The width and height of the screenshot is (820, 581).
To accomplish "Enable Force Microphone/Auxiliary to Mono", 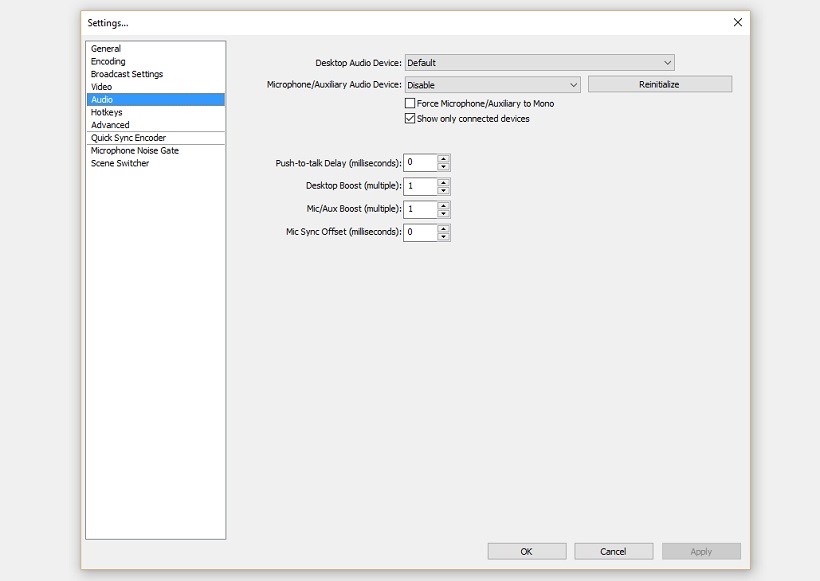I will 410,104.
